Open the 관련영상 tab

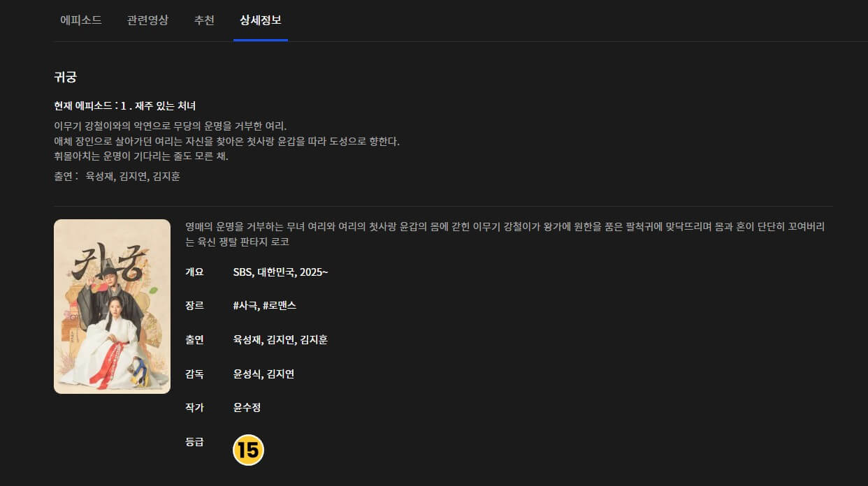(x=147, y=20)
